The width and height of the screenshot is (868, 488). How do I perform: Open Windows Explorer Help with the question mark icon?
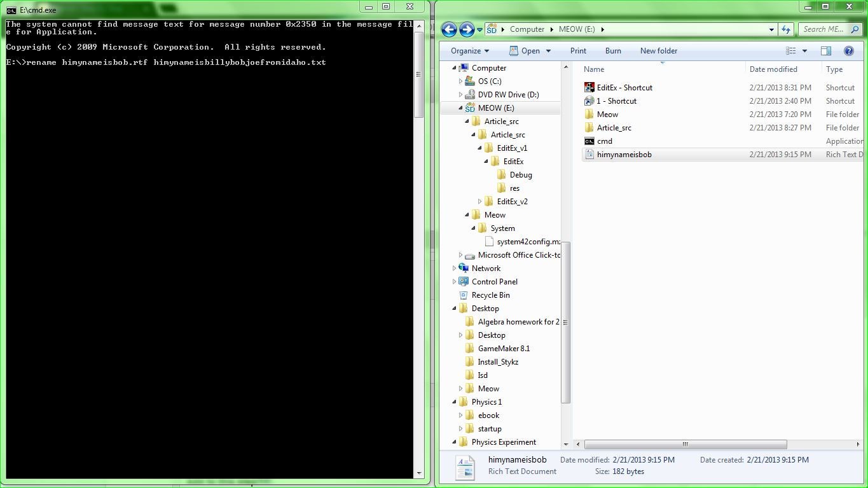(x=848, y=51)
